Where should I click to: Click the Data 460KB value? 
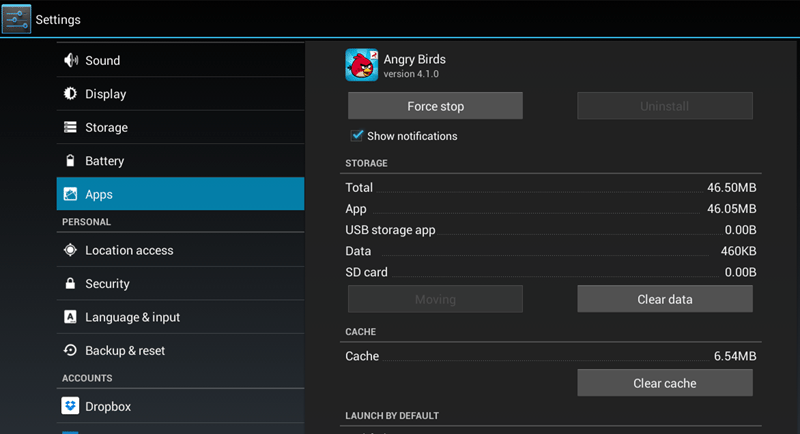click(738, 251)
